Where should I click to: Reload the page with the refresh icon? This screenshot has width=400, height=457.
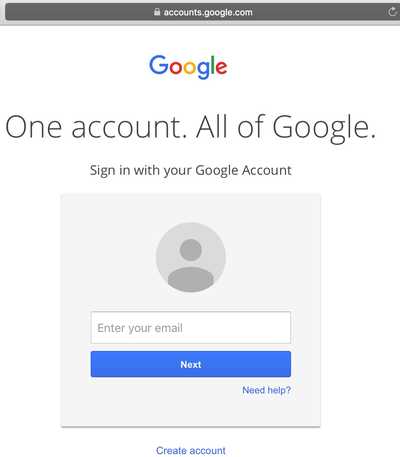click(x=393, y=12)
